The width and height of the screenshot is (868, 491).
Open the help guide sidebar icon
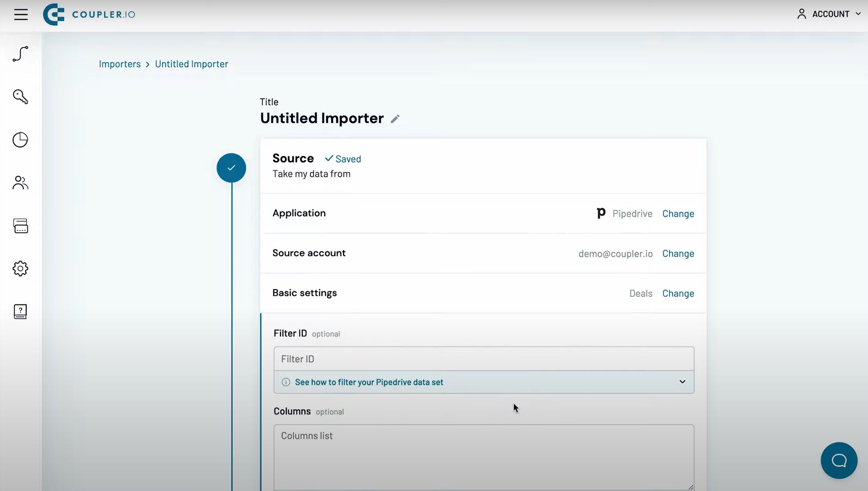(20, 311)
